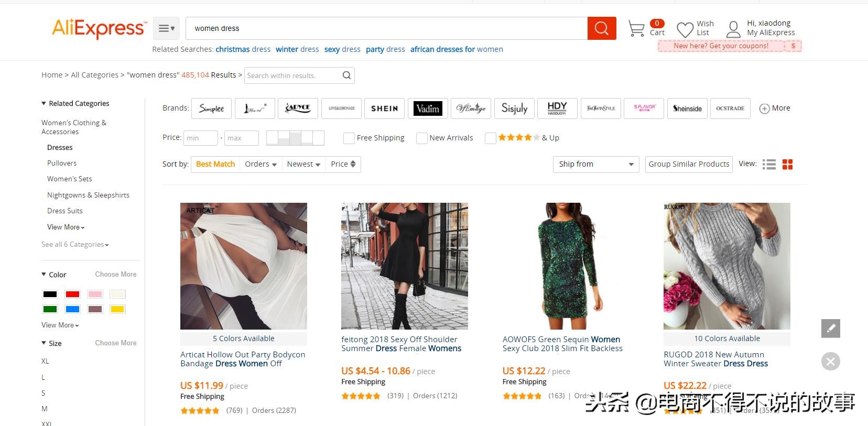Open the Newest sort dropdown
The width and height of the screenshot is (868, 426).
(x=303, y=164)
